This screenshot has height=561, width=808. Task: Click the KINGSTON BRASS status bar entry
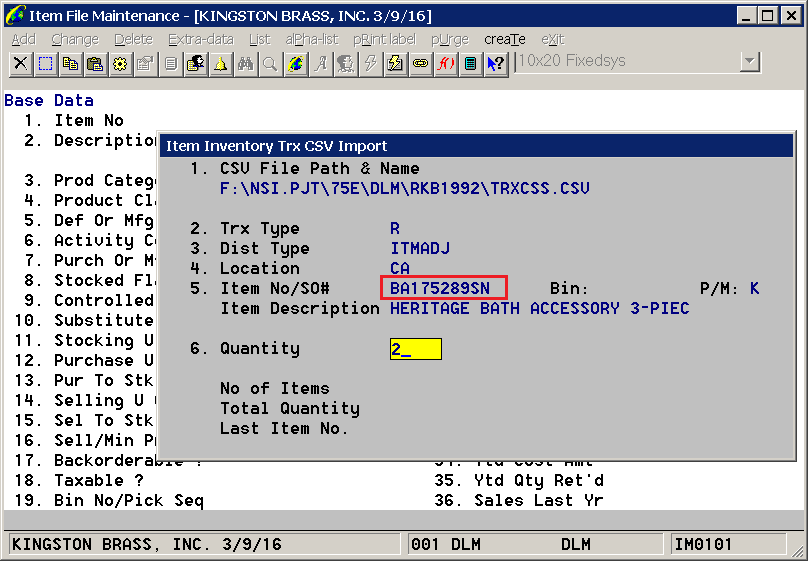tap(204, 545)
